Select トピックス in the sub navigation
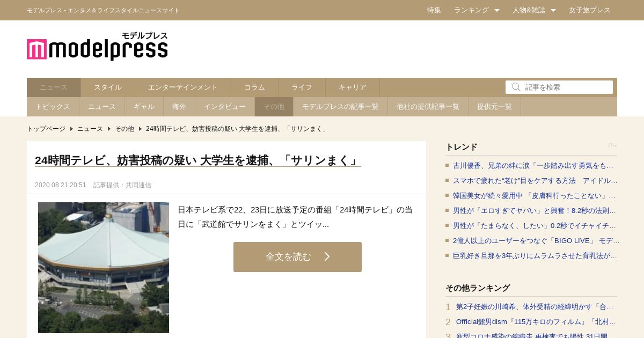The height and width of the screenshot is (338, 644). click(53, 107)
